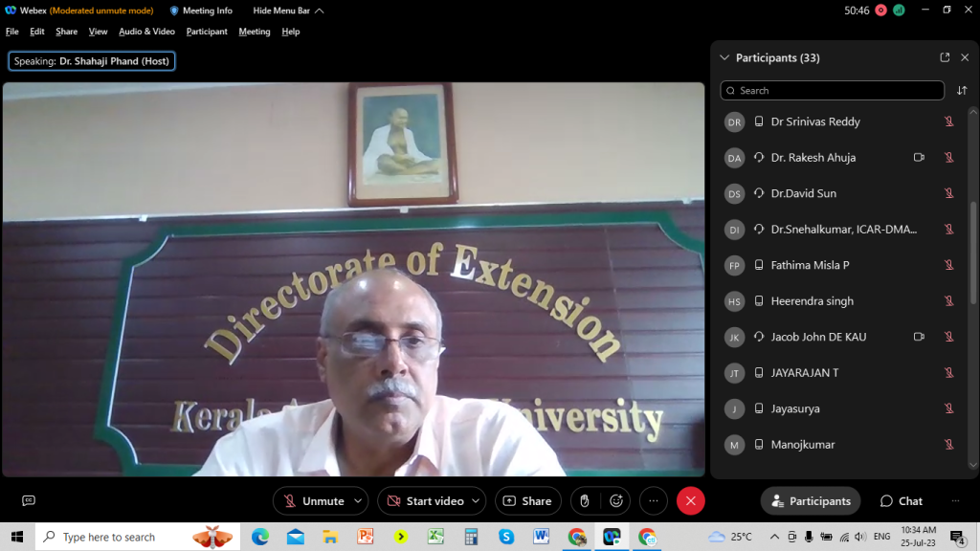Open the Meeting menu
The height and width of the screenshot is (551, 980).
pos(255,32)
